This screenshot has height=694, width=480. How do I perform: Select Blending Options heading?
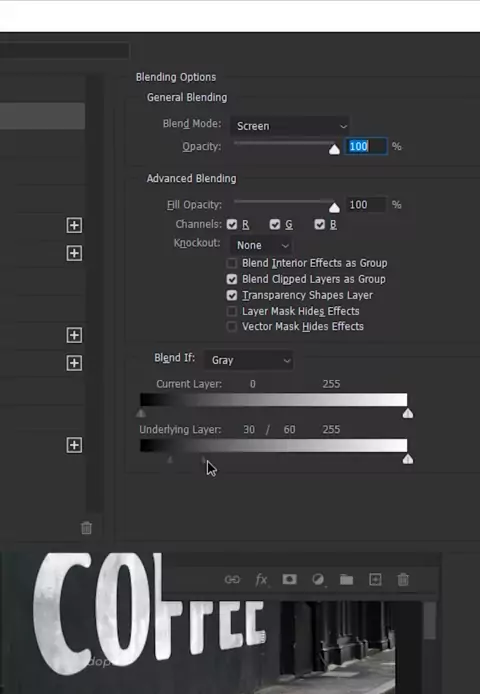click(176, 77)
